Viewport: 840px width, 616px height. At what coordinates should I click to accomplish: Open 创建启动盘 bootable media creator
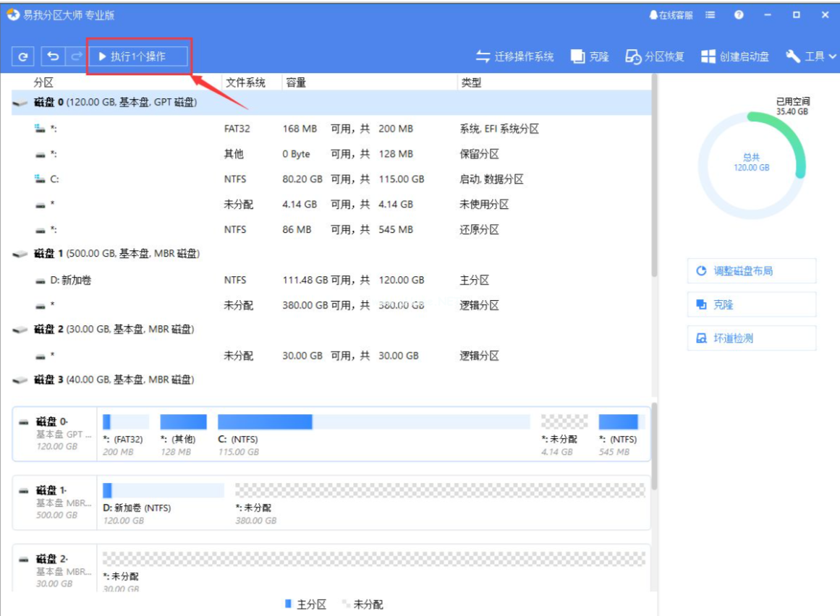tap(735, 56)
